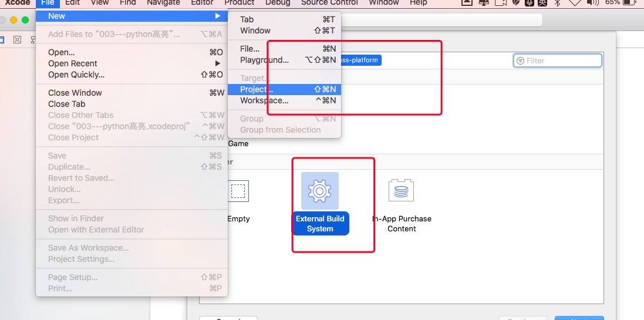Open the Xcode application menu

point(17,2)
